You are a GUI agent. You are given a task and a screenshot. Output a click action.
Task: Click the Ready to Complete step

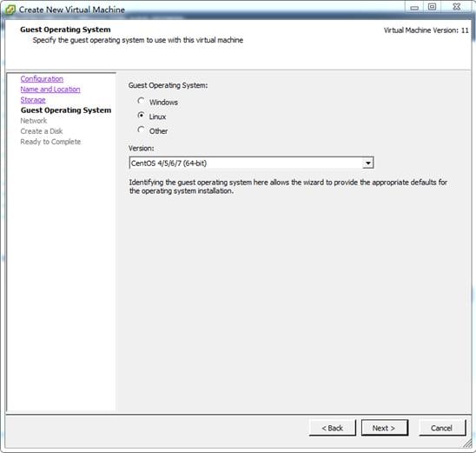click(x=50, y=142)
